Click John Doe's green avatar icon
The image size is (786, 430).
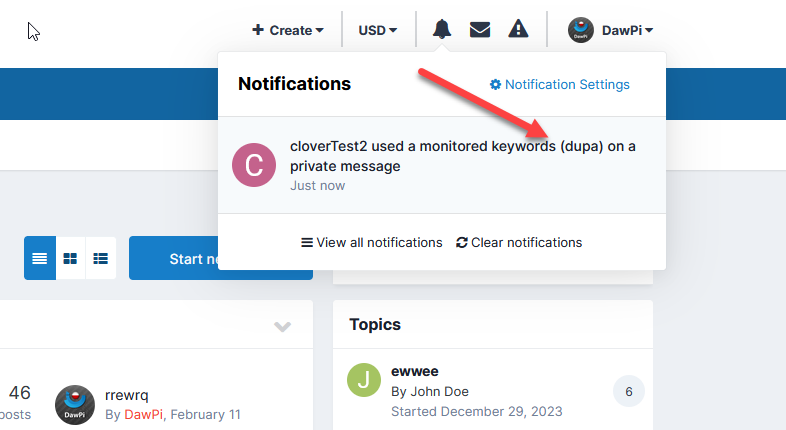pos(364,381)
